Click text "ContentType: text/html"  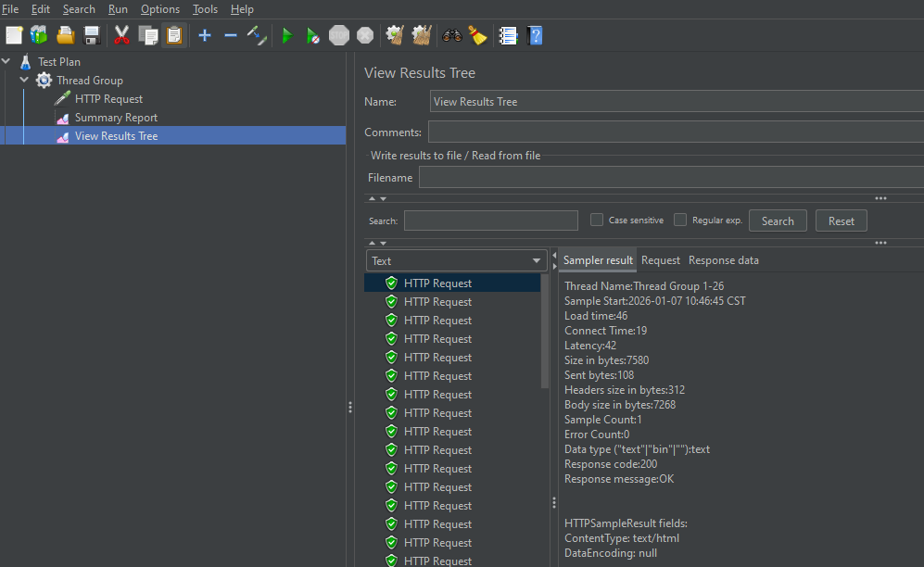(x=622, y=538)
